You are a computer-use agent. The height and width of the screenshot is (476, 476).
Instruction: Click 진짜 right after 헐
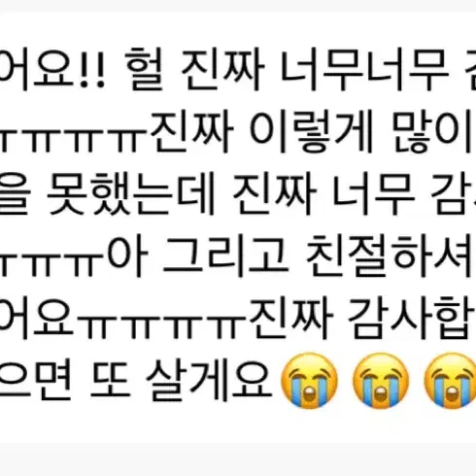coord(222,69)
